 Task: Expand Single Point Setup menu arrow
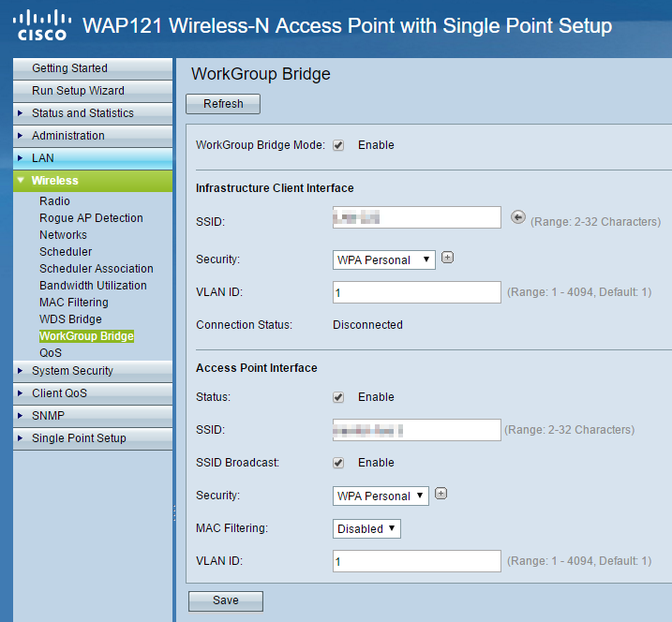[20, 437]
